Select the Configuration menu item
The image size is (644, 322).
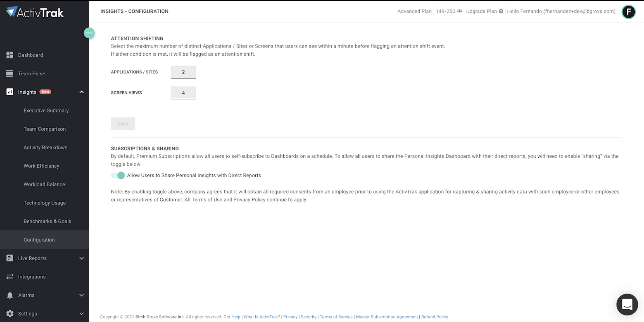point(45,240)
